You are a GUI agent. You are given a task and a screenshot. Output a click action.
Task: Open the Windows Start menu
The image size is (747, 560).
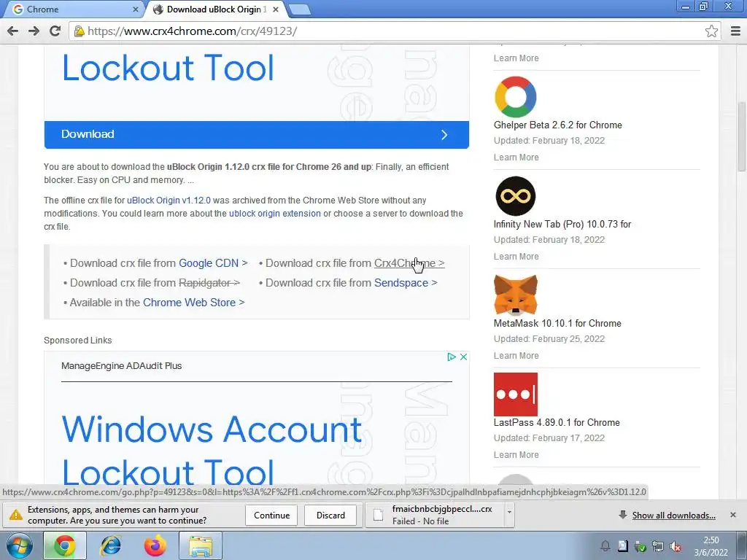pos(20,545)
